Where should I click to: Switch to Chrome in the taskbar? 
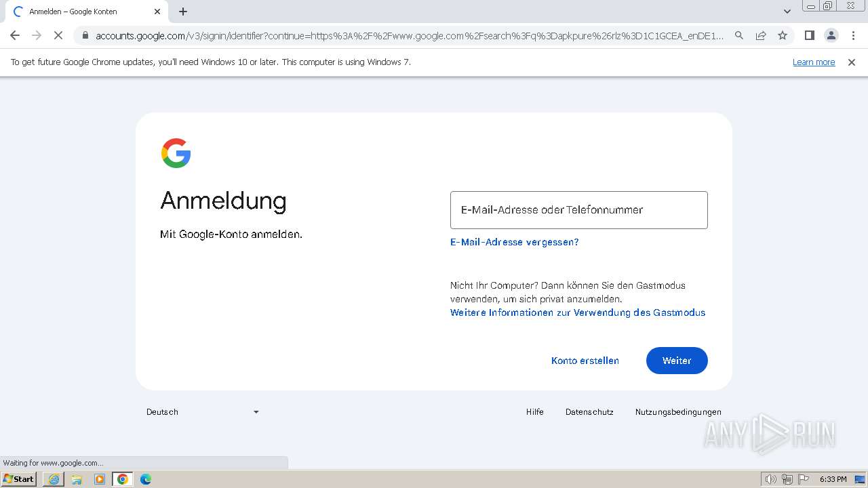(x=123, y=479)
